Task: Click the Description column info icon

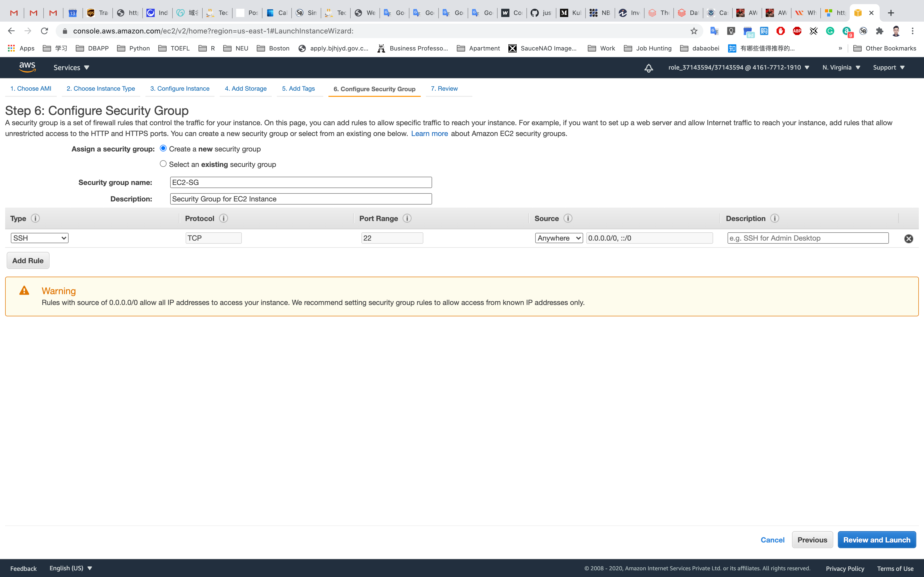Action: [774, 218]
